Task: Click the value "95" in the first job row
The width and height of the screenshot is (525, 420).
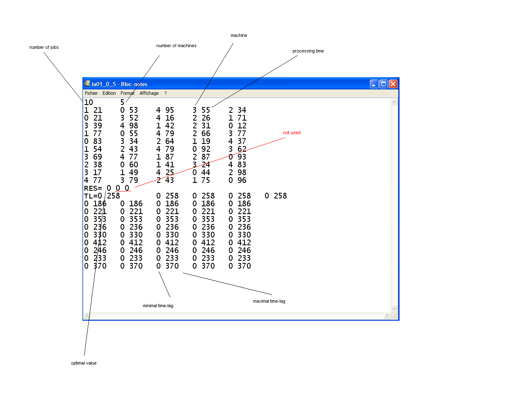Action: pyautogui.click(x=170, y=110)
